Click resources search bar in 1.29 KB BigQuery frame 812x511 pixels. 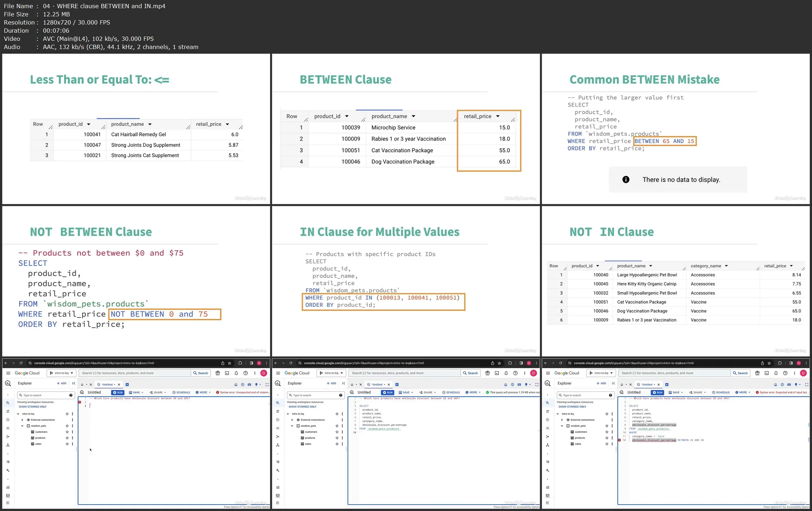coord(404,373)
